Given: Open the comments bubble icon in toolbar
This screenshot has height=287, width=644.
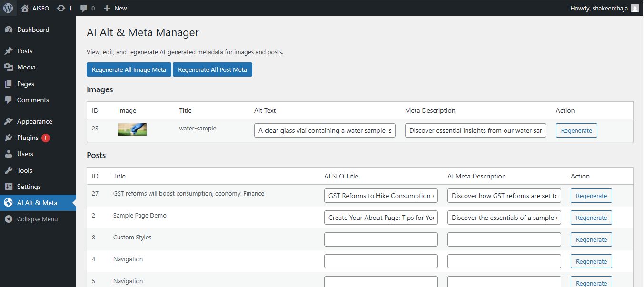Looking at the screenshot, I should (x=84, y=8).
